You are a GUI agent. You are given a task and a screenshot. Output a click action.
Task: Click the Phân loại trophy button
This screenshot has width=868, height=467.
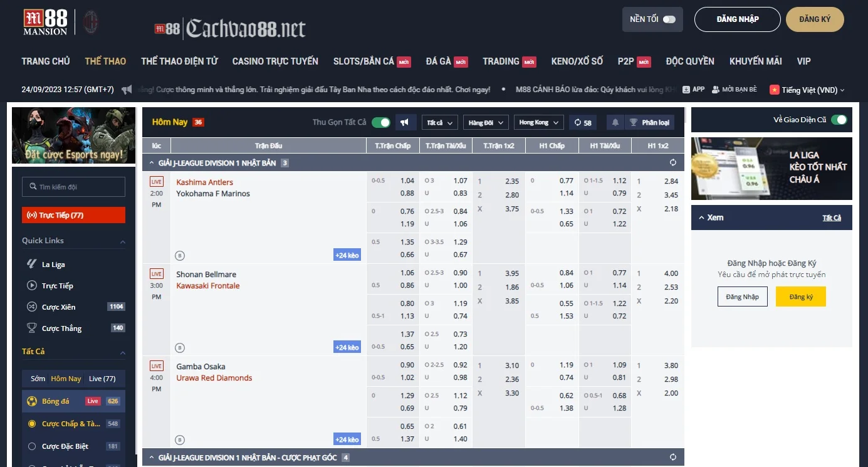[649, 122]
